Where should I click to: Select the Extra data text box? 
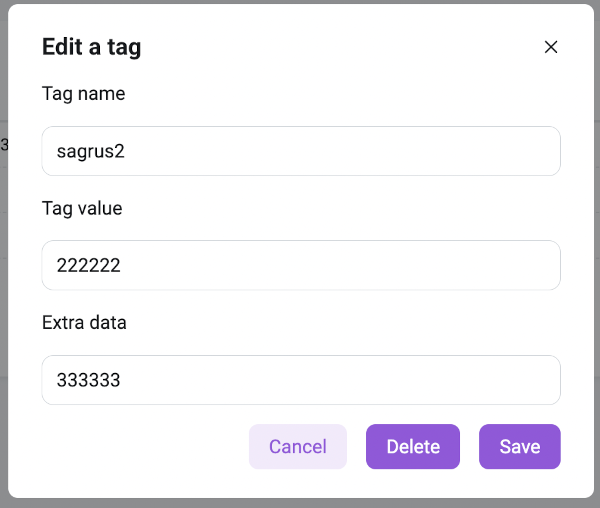pyautogui.click(x=300, y=380)
